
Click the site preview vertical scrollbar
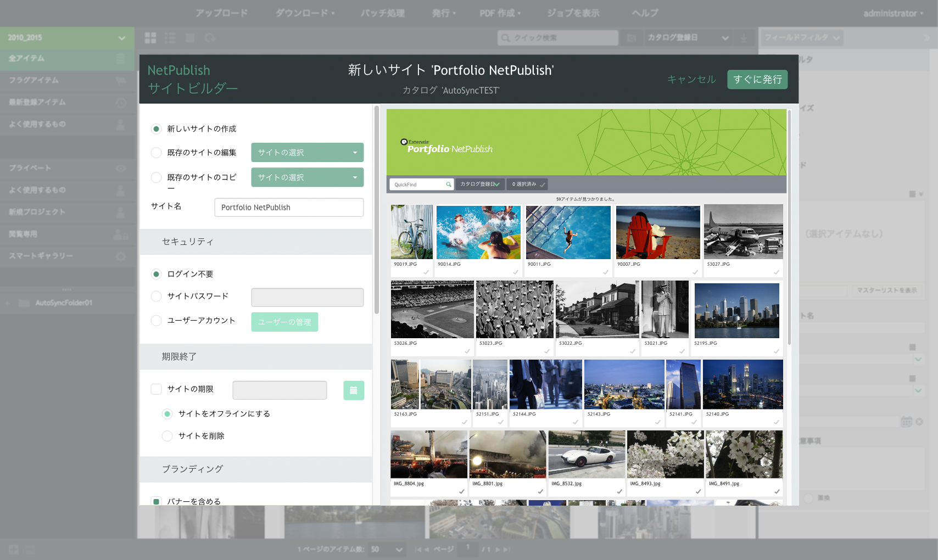789,227
